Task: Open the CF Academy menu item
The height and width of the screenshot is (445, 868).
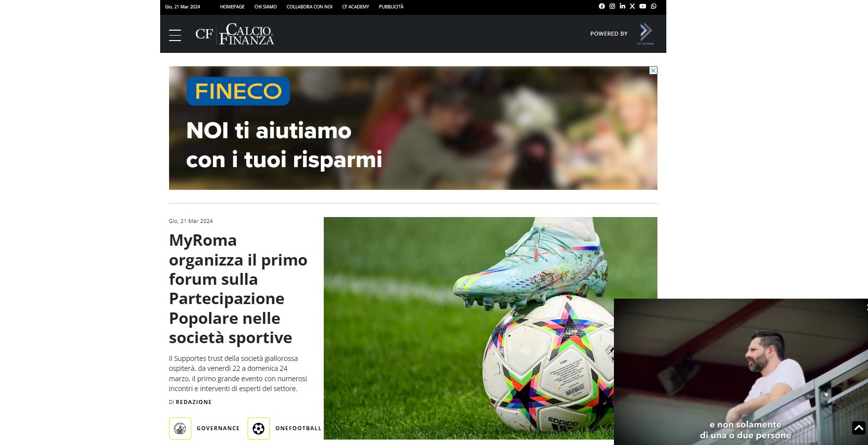Action: (x=355, y=7)
